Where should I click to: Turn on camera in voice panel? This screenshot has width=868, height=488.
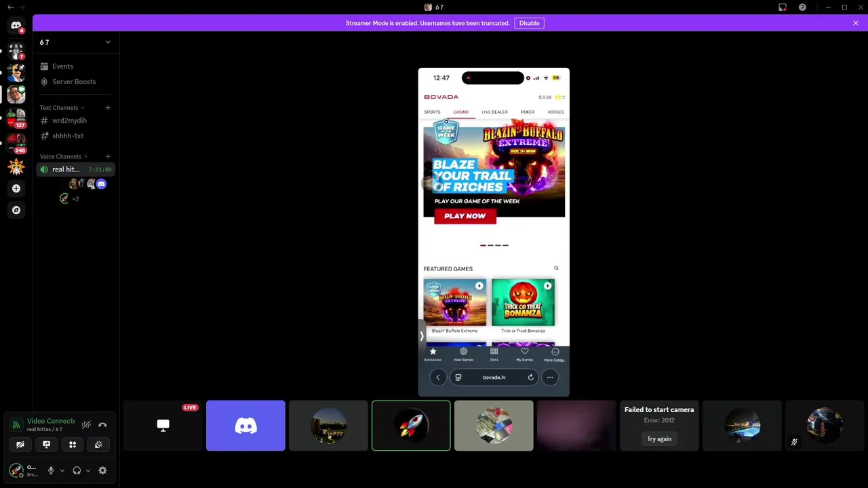20,445
